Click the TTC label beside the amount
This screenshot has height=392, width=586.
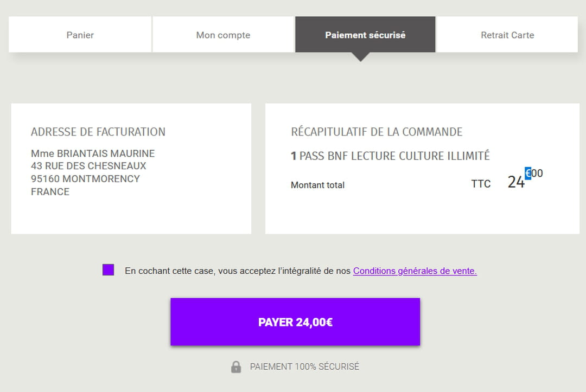click(x=481, y=184)
